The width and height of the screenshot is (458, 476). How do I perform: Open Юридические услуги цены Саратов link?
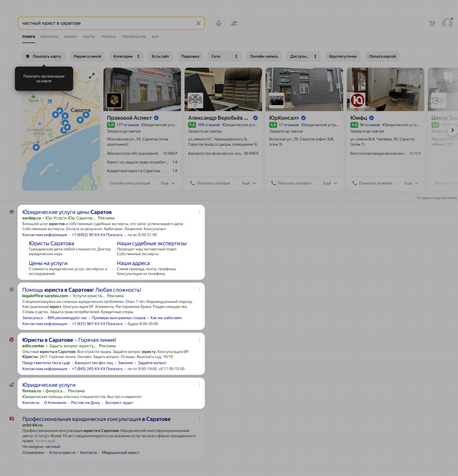click(67, 212)
